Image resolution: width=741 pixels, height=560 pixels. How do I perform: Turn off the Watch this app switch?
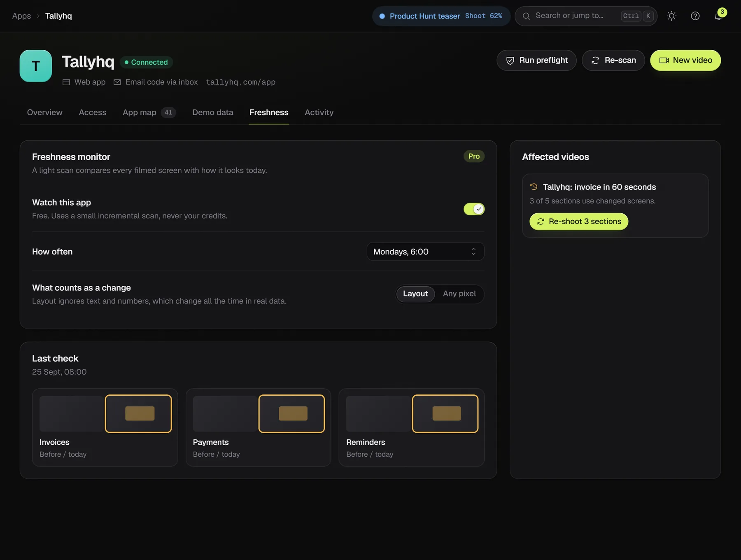(x=474, y=209)
